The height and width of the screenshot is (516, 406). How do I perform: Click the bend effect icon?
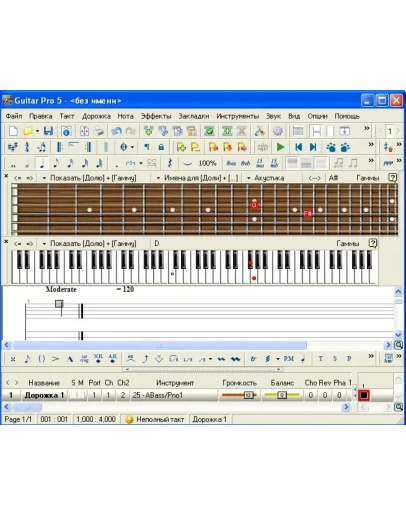(145, 359)
